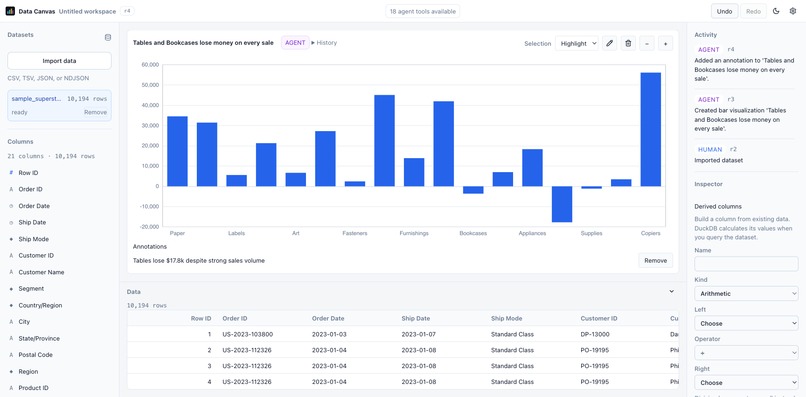The height and width of the screenshot is (397, 806).
Task: Click the Untitled workspace name
Action: coord(87,11)
